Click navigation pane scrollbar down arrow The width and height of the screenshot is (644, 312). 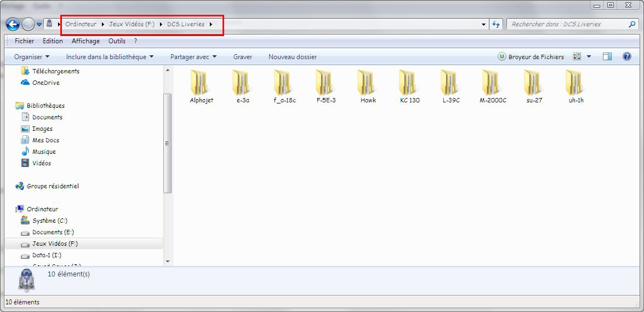168,261
